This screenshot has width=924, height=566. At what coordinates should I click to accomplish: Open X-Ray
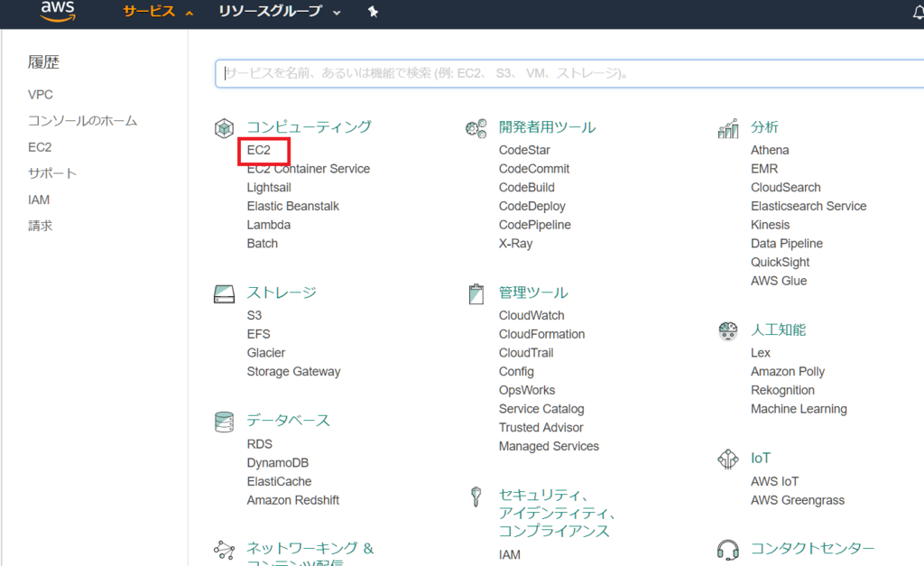[515, 244]
